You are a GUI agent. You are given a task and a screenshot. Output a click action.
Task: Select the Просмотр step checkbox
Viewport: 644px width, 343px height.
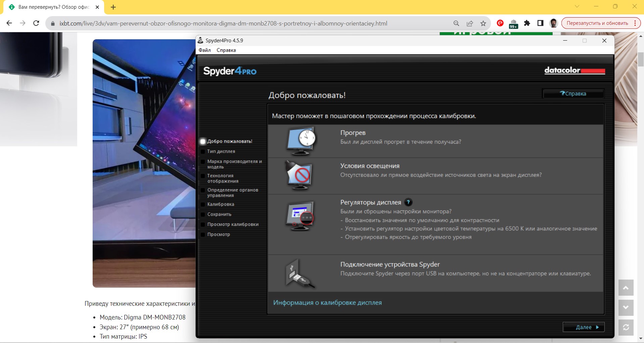pos(203,235)
